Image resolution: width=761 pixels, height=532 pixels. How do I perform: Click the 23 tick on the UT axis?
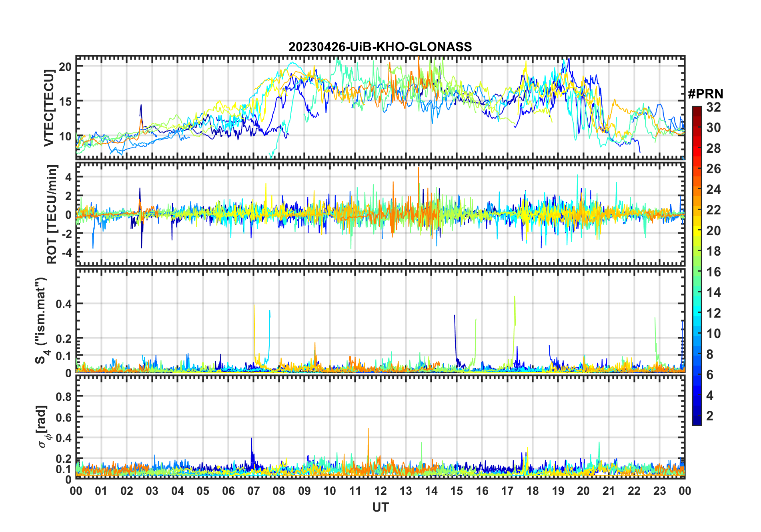[659, 491]
